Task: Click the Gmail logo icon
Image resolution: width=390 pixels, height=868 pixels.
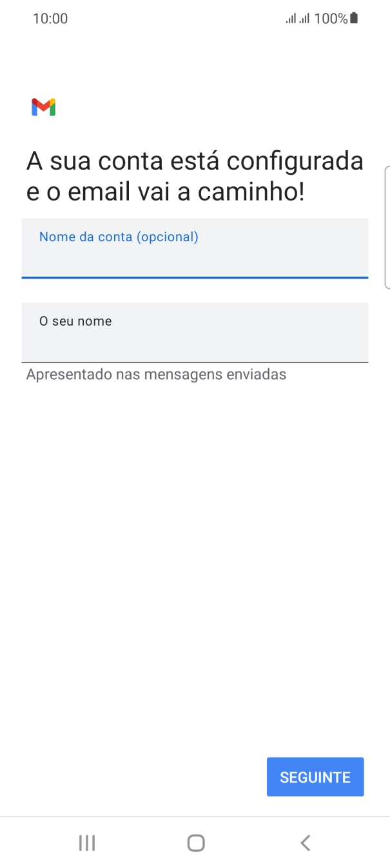Action: 43,106
